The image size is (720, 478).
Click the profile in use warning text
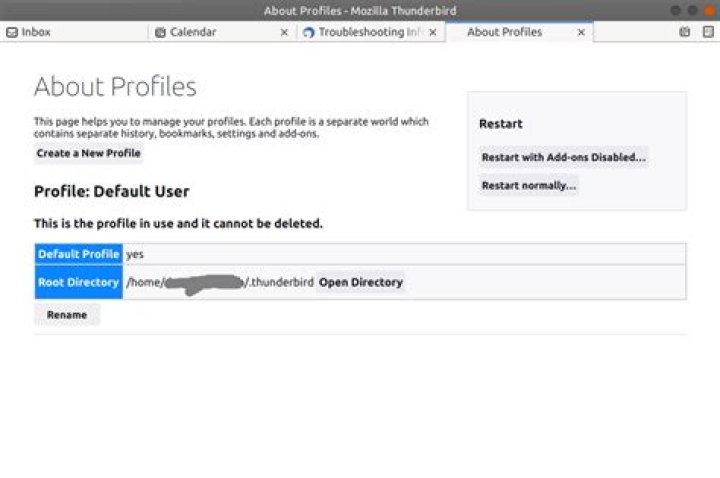click(x=178, y=224)
